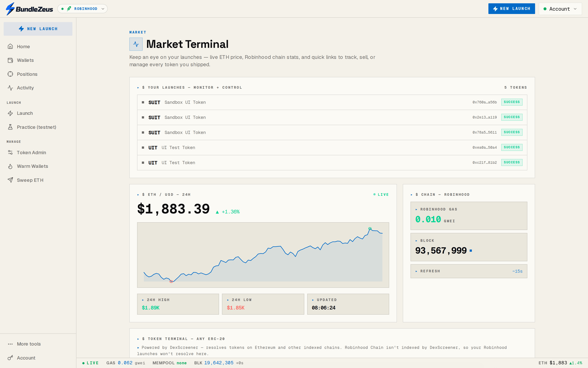
Task: Click MEMPOOL none in status bar
Action: (169, 363)
